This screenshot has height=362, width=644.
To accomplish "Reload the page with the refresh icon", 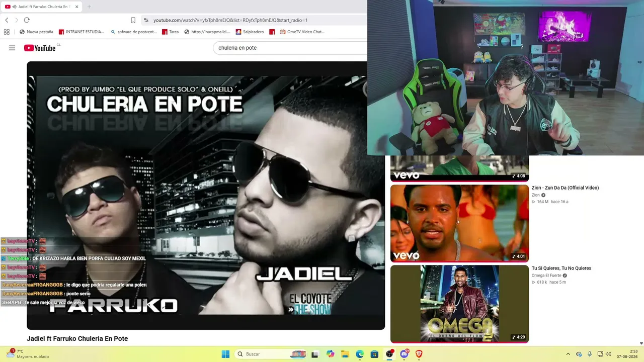I will click(27, 20).
